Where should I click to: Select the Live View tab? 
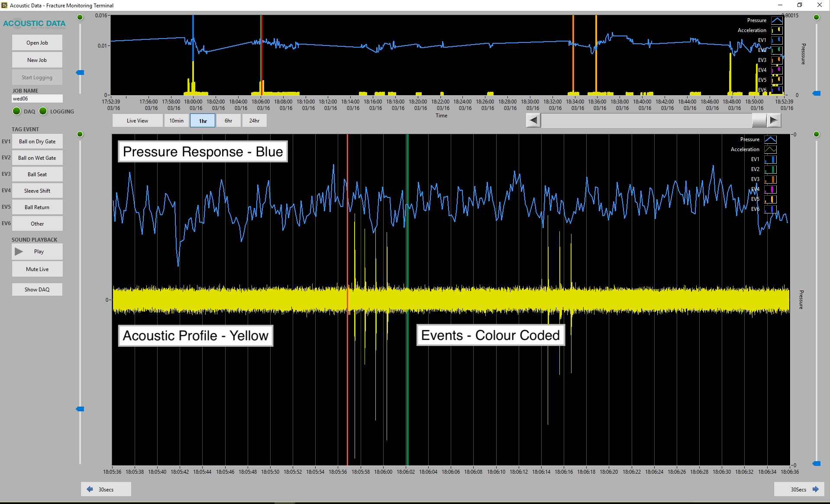(x=137, y=120)
